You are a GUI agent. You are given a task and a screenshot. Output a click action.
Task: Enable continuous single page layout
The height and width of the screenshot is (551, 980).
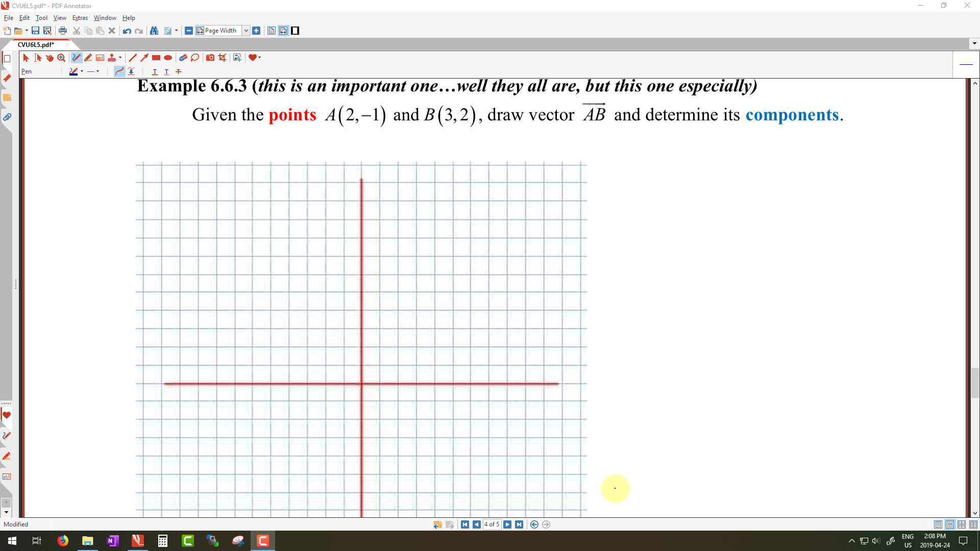tap(950, 524)
